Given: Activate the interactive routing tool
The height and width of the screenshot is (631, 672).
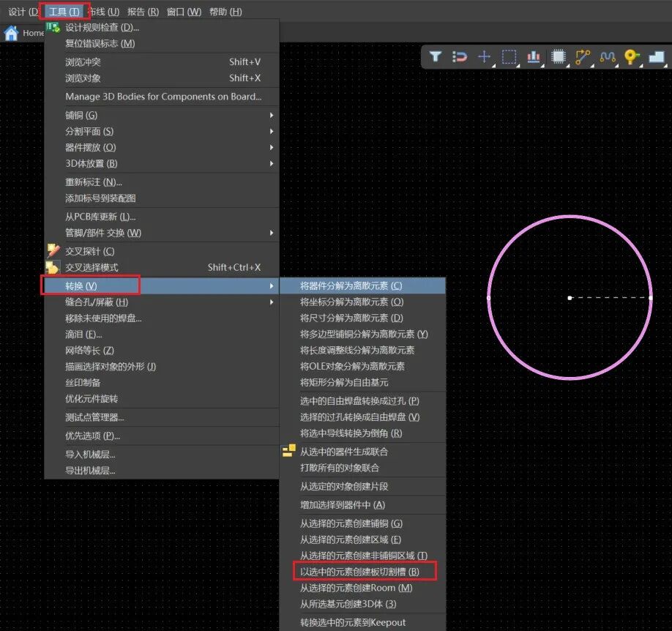Looking at the screenshot, I should coord(583,56).
